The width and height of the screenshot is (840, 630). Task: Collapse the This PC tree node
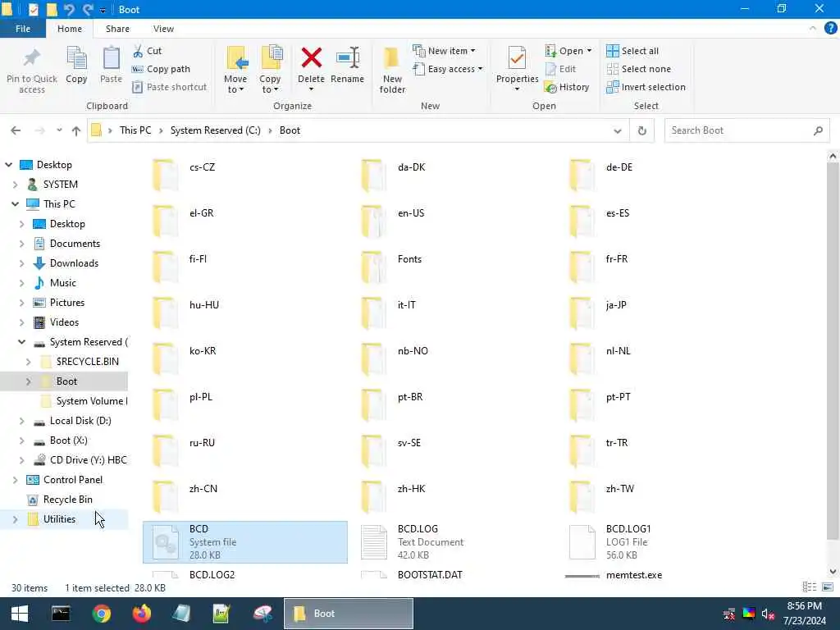coord(15,204)
